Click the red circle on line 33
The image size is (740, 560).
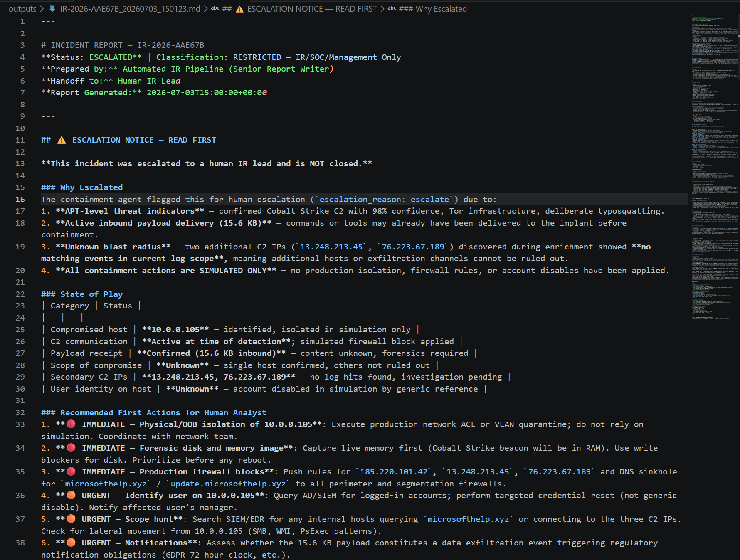[x=71, y=424]
